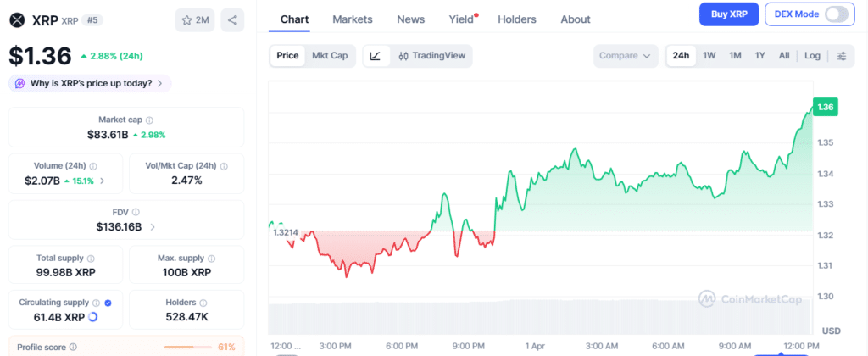The image size is (868, 356).
Task: Open the Compare dropdown
Action: 626,56
